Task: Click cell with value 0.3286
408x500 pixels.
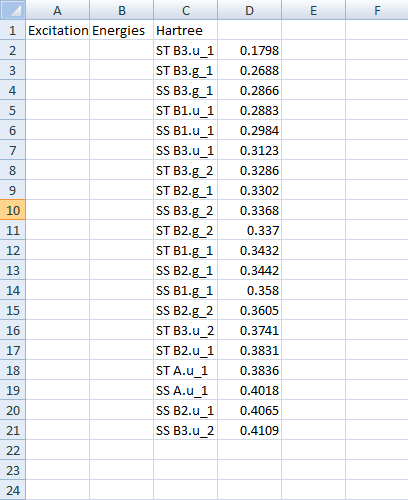Action: (x=249, y=170)
